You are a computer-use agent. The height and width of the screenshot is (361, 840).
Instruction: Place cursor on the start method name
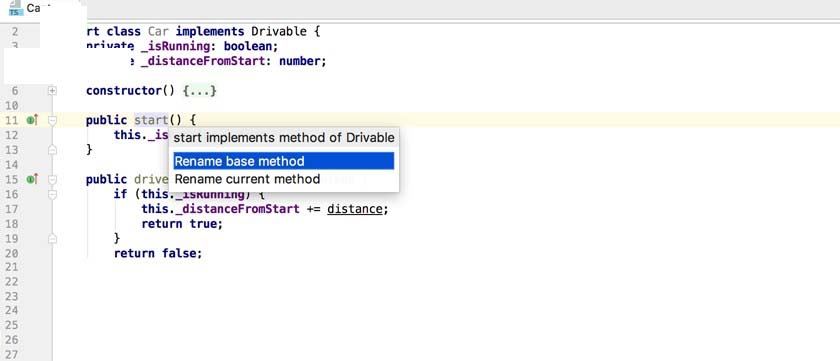[151, 121]
